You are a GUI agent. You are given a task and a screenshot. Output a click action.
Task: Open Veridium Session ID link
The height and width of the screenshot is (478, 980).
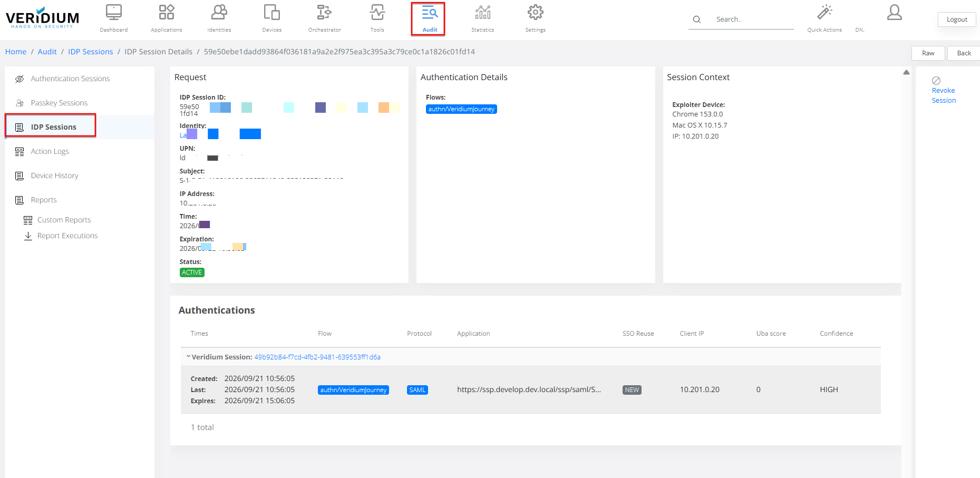317,357
